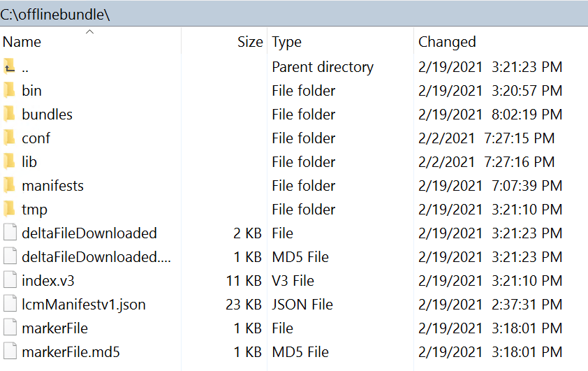This screenshot has width=588, height=371.
Task: Click the lib folder icon
Action: tap(9, 162)
